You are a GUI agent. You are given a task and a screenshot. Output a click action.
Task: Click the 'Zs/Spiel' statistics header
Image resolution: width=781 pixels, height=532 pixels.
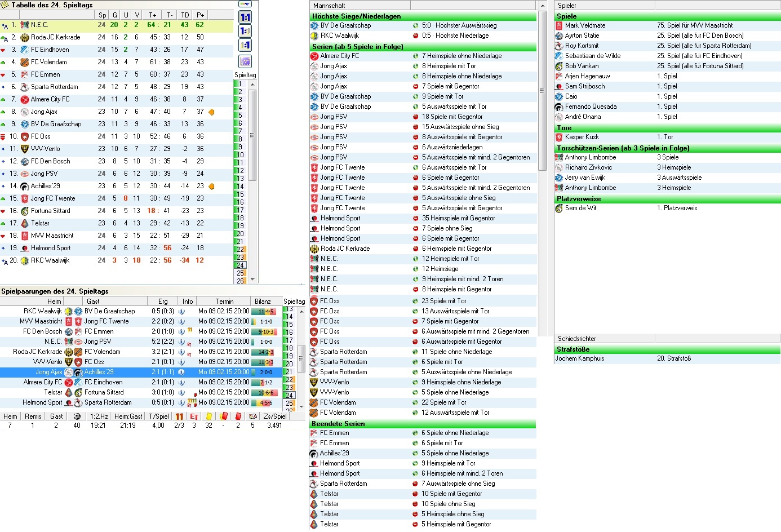pos(275,416)
